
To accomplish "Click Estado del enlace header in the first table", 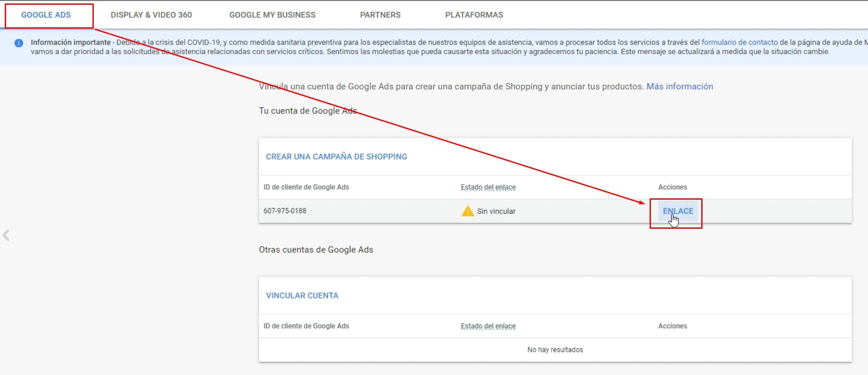I will pyautogui.click(x=488, y=187).
